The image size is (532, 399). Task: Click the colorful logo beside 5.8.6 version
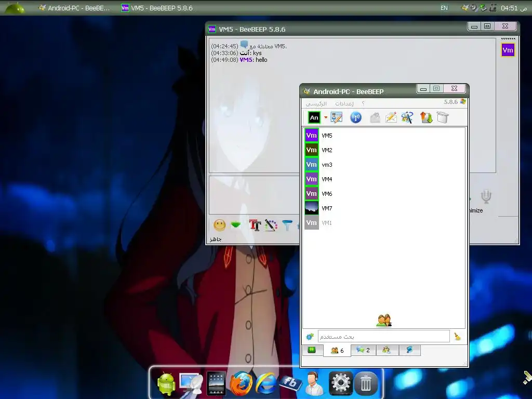coord(463,101)
